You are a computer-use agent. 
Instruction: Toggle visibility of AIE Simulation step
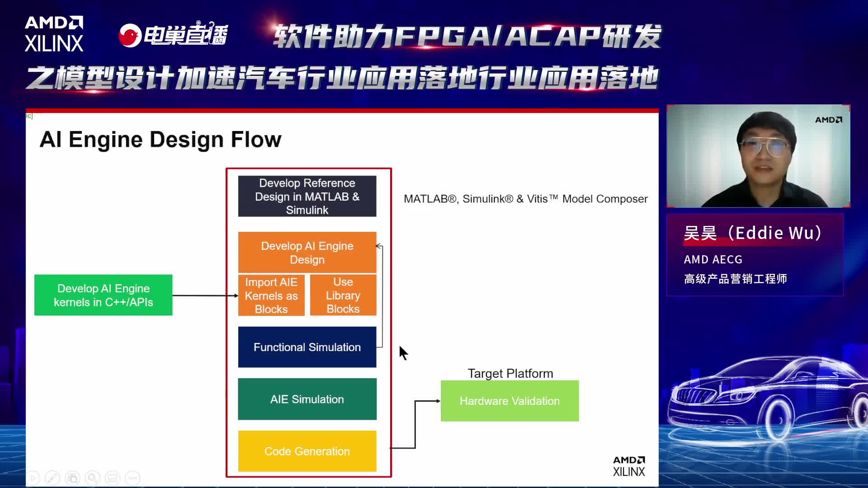307,399
